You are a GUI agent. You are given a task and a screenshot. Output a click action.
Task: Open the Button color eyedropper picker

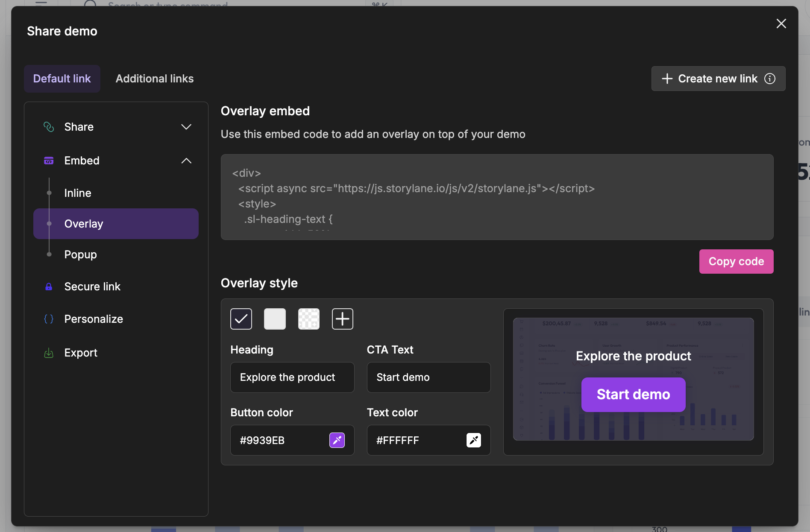point(337,440)
